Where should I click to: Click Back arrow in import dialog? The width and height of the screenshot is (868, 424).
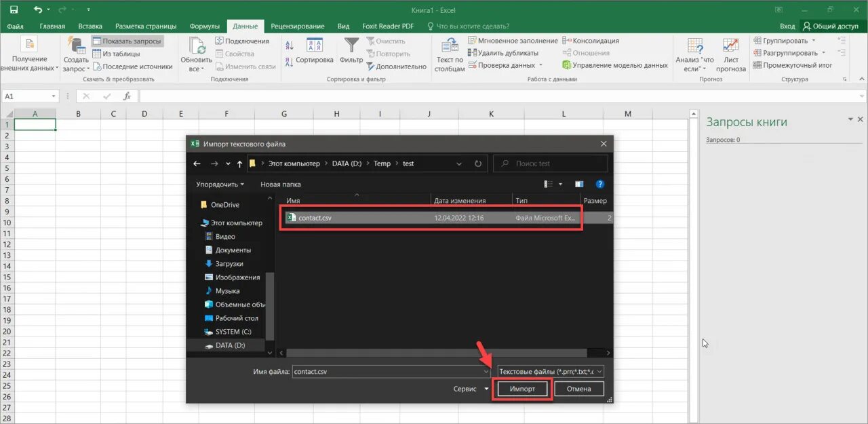197,163
